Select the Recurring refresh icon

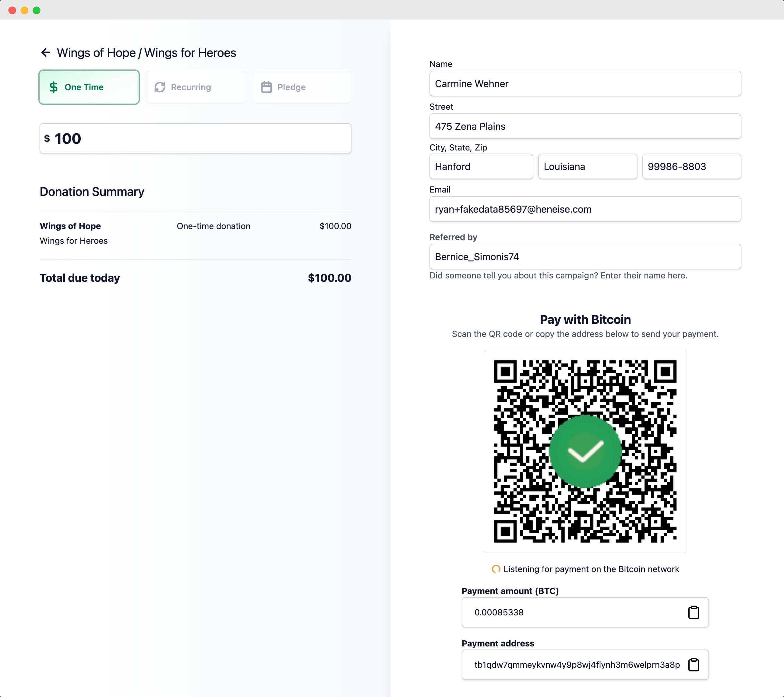click(x=160, y=87)
